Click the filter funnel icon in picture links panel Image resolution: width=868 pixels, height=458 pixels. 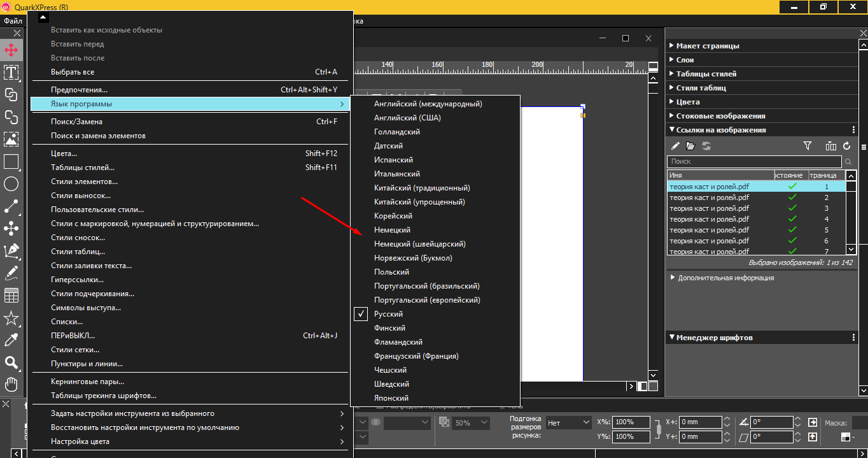(x=808, y=146)
